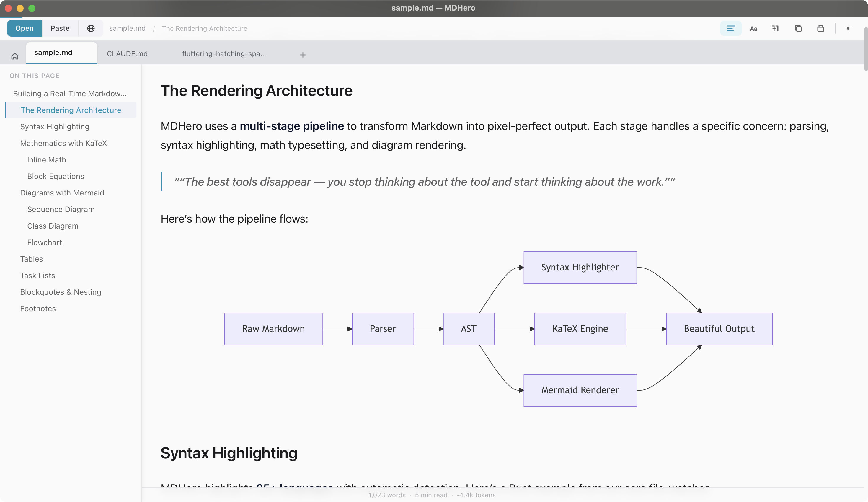868x502 pixels.
Task: Click the AST diagram node
Action: pyautogui.click(x=469, y=329)
